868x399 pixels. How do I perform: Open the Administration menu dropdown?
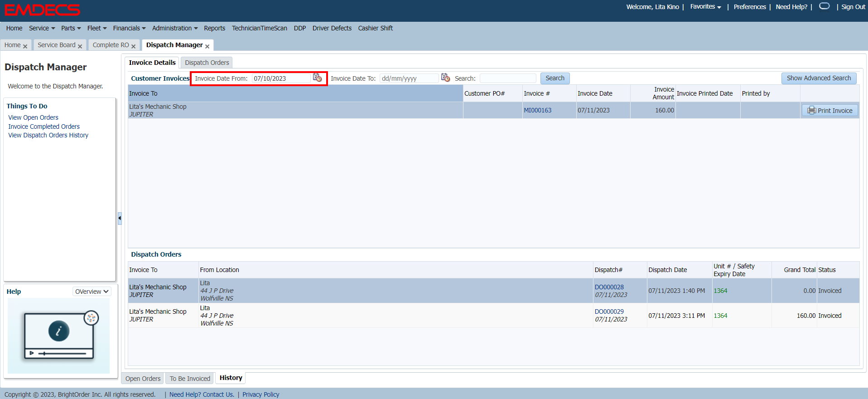click(x=175, y=28)
